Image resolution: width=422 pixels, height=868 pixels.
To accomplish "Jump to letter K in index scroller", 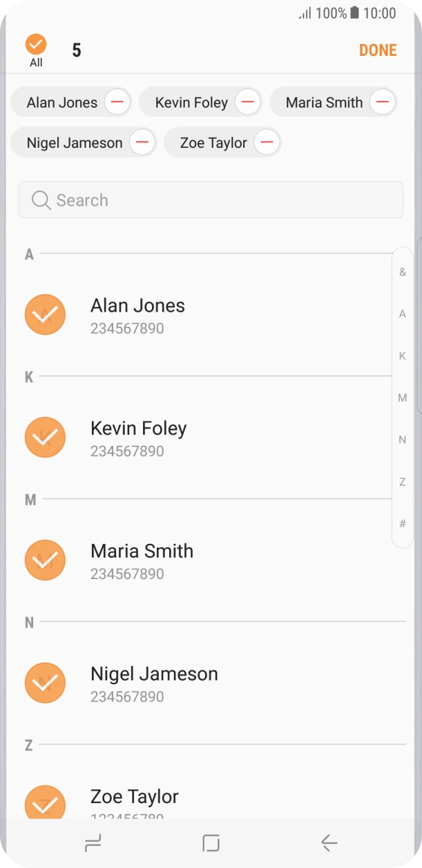I will (403, 356).
